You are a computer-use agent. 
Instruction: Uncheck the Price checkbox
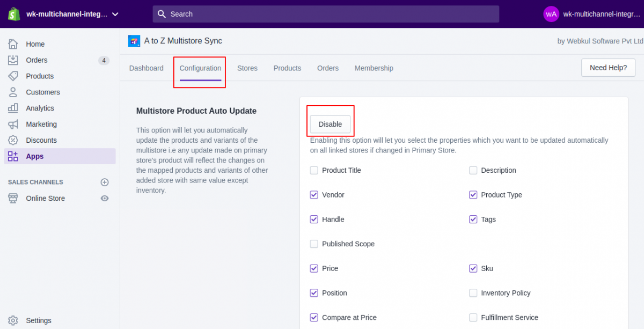pos(314,268)
